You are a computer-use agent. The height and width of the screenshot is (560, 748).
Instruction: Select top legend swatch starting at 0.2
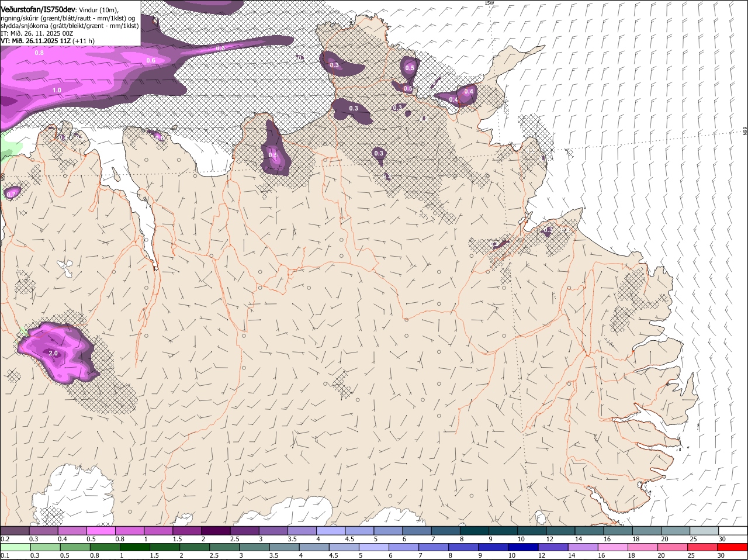[x=15, y=531]
